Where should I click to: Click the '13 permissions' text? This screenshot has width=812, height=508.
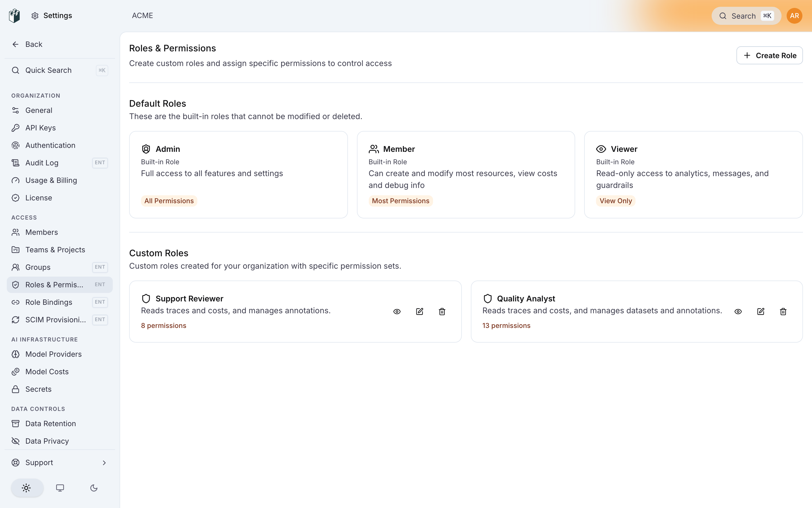click(506, 326)
